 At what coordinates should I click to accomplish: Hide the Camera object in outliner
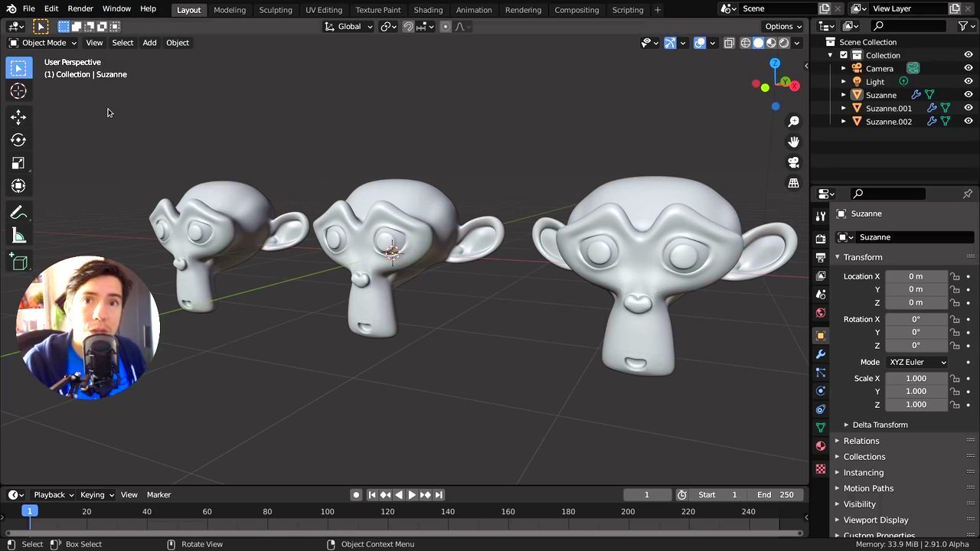968,68
